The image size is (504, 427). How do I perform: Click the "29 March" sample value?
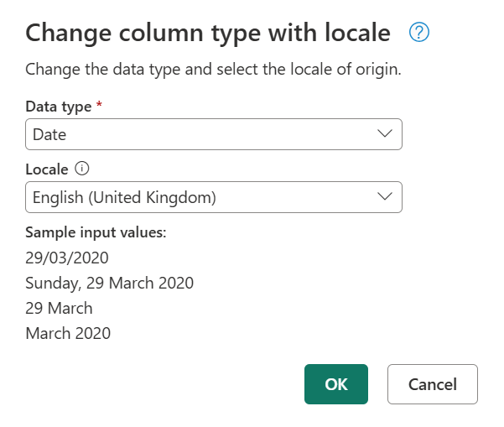click(x=59, y=308)
